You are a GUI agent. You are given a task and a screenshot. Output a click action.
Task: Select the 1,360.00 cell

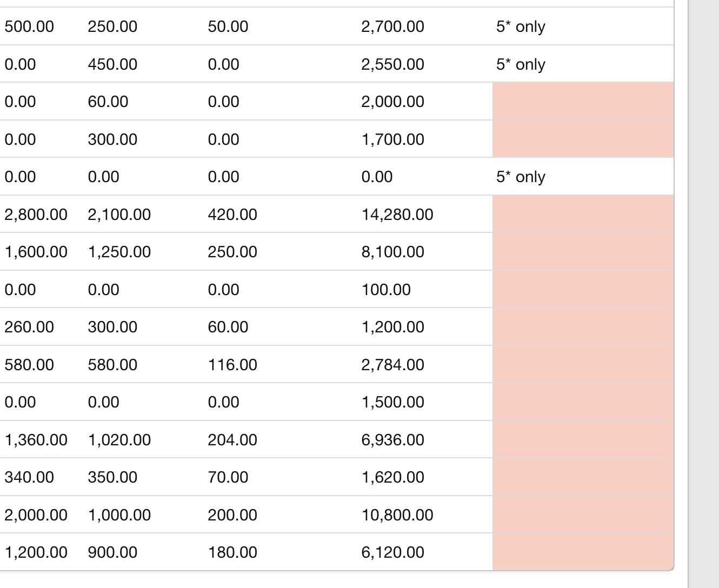pyautogui.click(x=36, y=440)
